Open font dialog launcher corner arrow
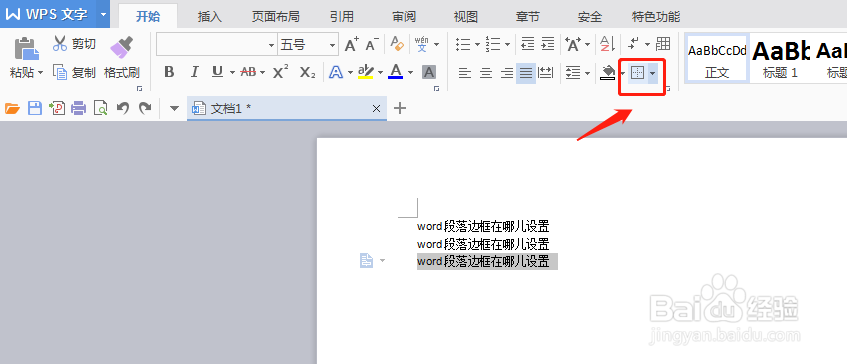 (436, 88)
